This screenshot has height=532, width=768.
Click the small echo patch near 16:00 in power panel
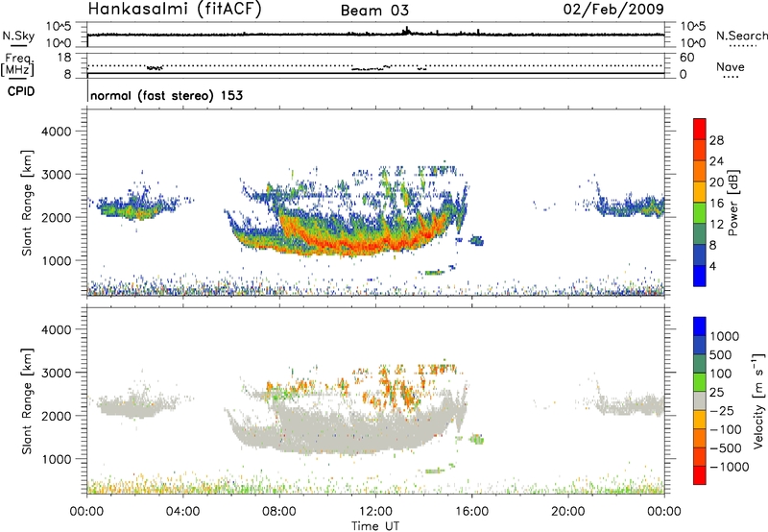476,240
